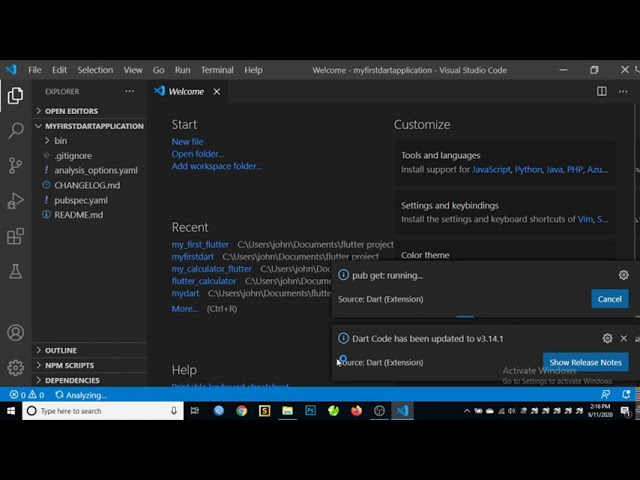640x480 pixels.
Task: Open File Explorer from taskbar
Action: (287, 411)
